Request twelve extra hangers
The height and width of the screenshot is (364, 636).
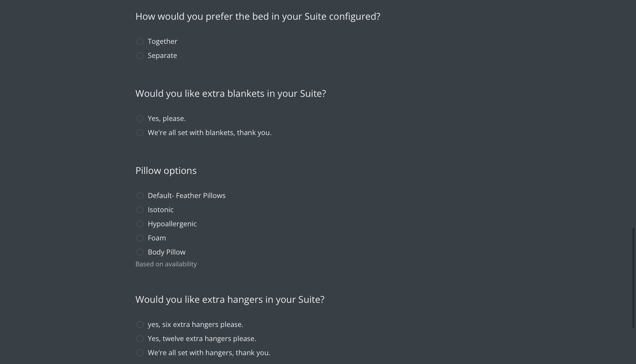coord(140,339)
